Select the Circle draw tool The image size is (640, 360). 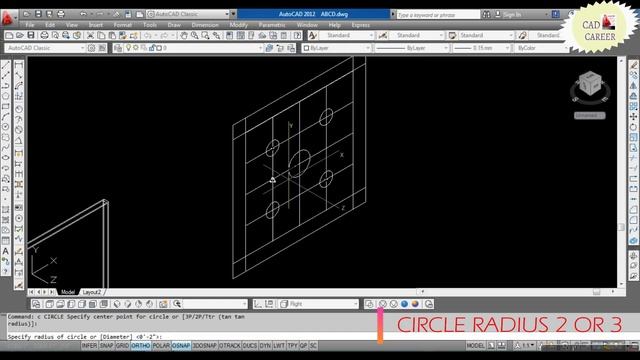click(x=6, y=127)
